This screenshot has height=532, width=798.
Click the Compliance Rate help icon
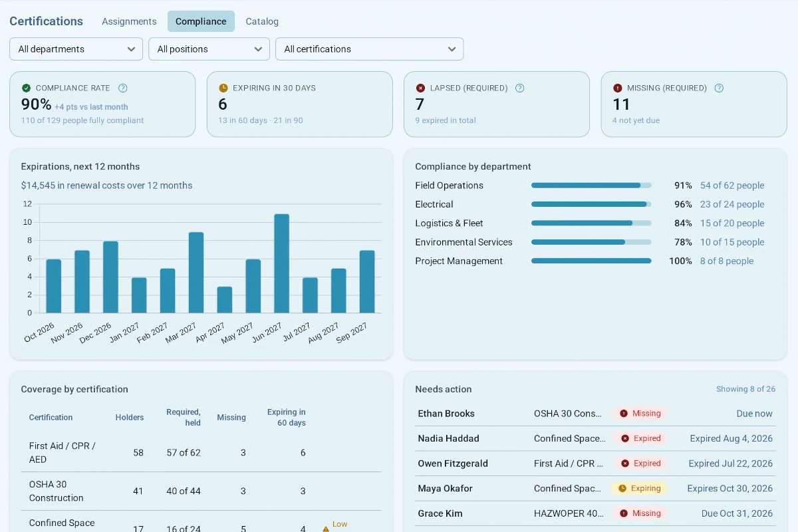click(122, 88)
